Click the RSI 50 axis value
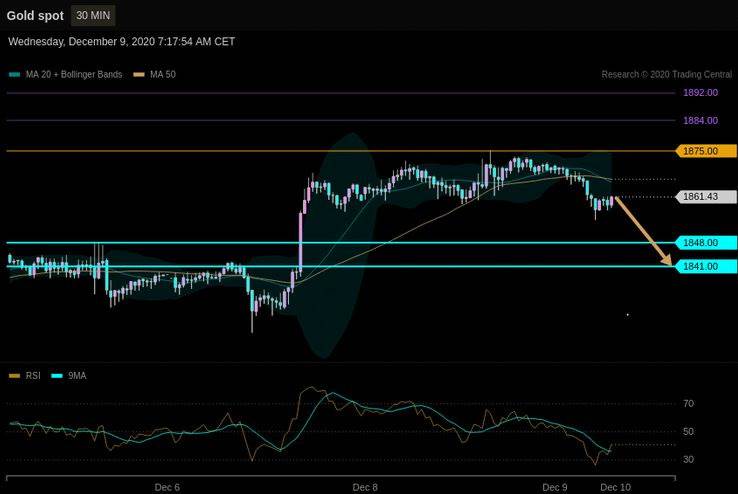This screenshot has width=738, height=494. pyautogui.click(x=688, y=431)
